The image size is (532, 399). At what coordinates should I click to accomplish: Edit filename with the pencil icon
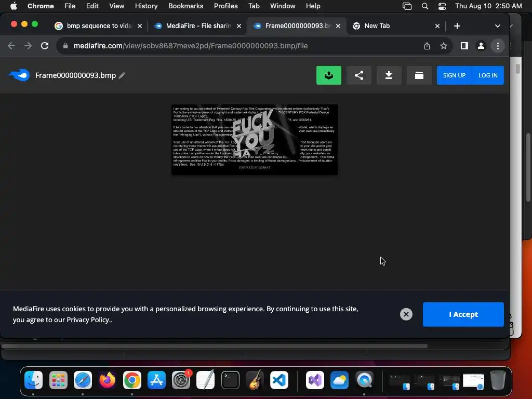(122, 75)
